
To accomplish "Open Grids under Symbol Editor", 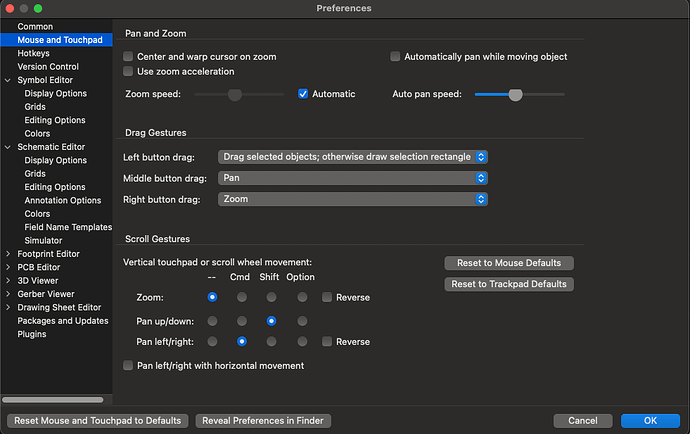I will pyautogui.click(x=35, y=107).
